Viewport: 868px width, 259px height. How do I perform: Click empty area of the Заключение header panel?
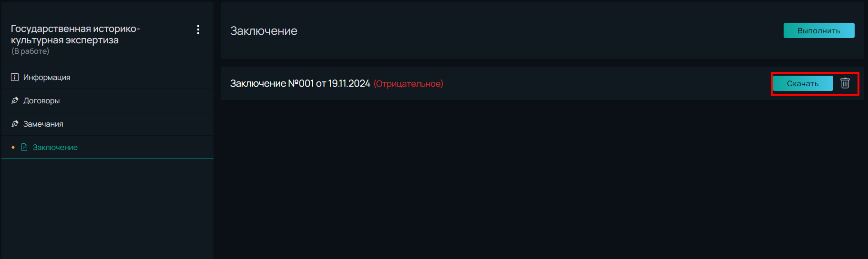click(539, 31)
